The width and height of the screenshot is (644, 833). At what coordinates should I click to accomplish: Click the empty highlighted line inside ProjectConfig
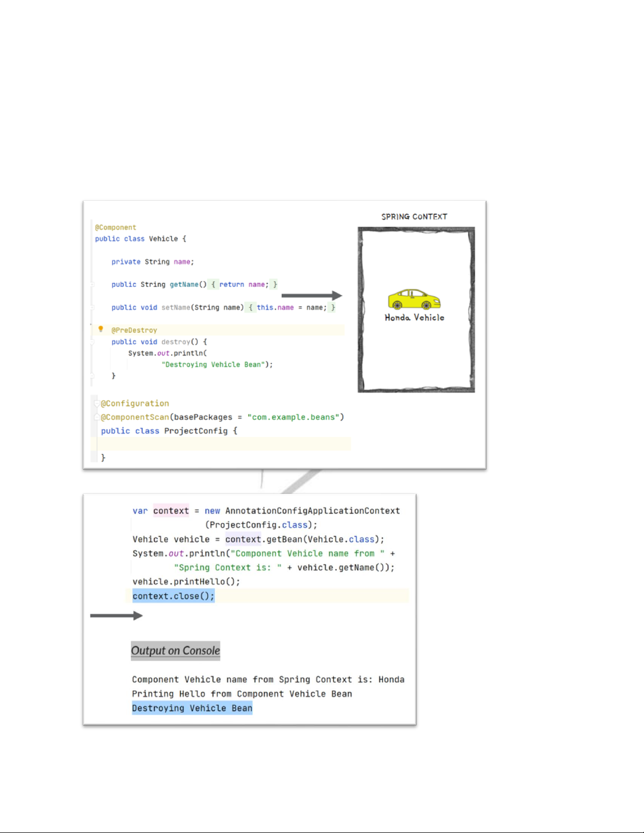pos(221,444)
